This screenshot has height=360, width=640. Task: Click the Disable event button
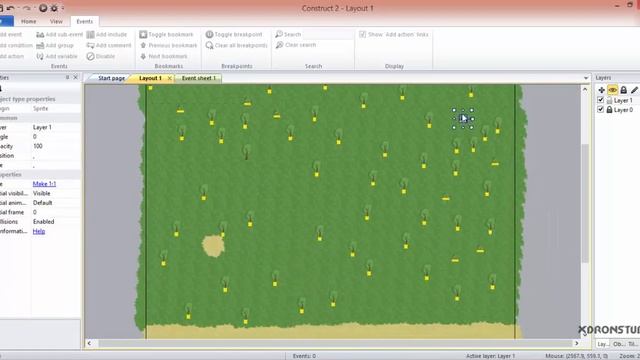(101, 56)
